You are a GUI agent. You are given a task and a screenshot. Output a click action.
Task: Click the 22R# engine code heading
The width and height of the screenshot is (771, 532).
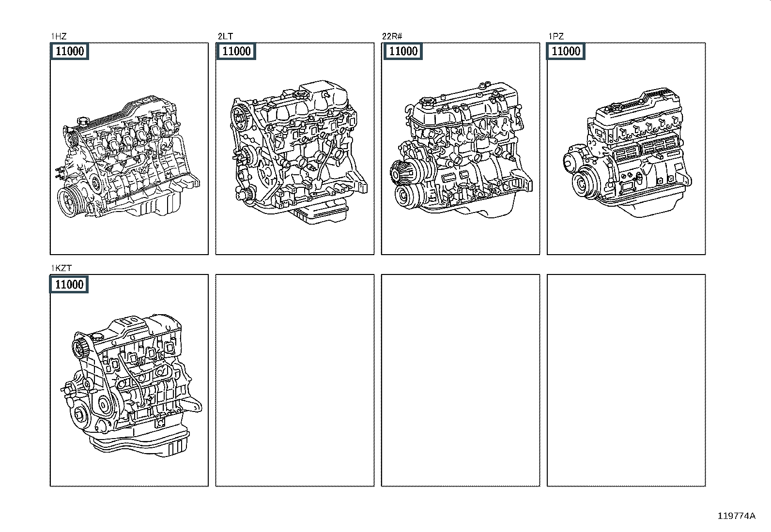(393, 36)
